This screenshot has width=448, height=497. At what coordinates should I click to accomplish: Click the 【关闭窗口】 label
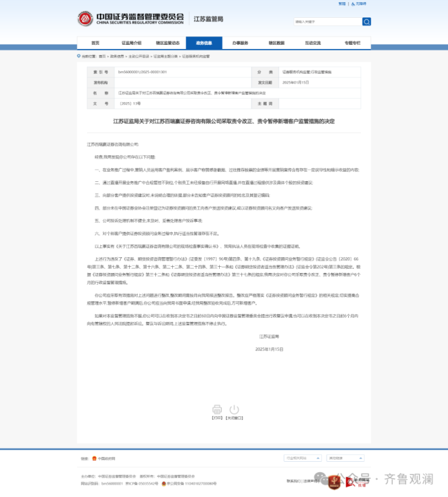tap(234, 418)
